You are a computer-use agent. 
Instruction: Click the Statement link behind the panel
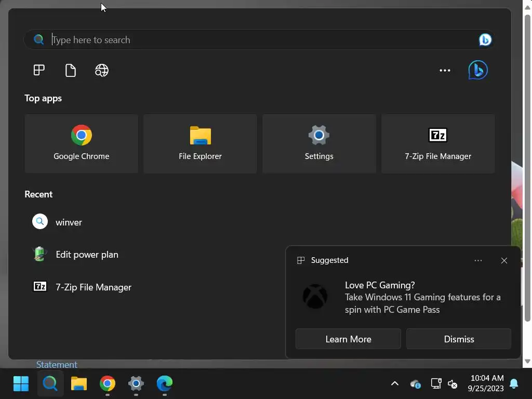click(x=57, y=364)
